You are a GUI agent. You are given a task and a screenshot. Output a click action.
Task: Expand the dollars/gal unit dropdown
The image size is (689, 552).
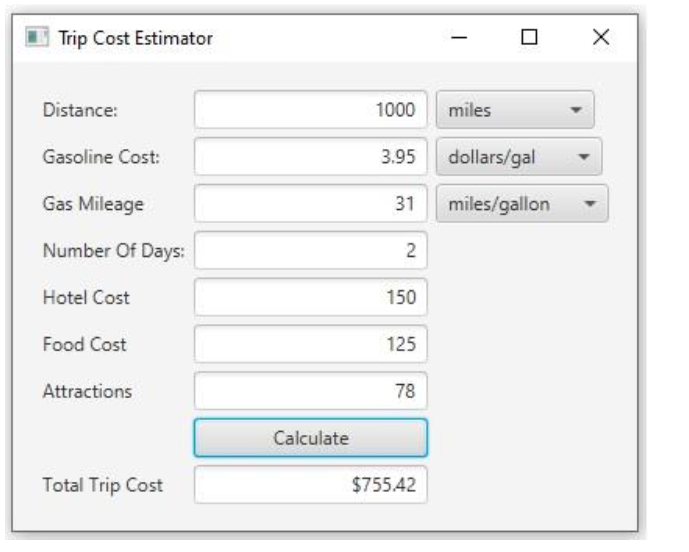point(519,157)
